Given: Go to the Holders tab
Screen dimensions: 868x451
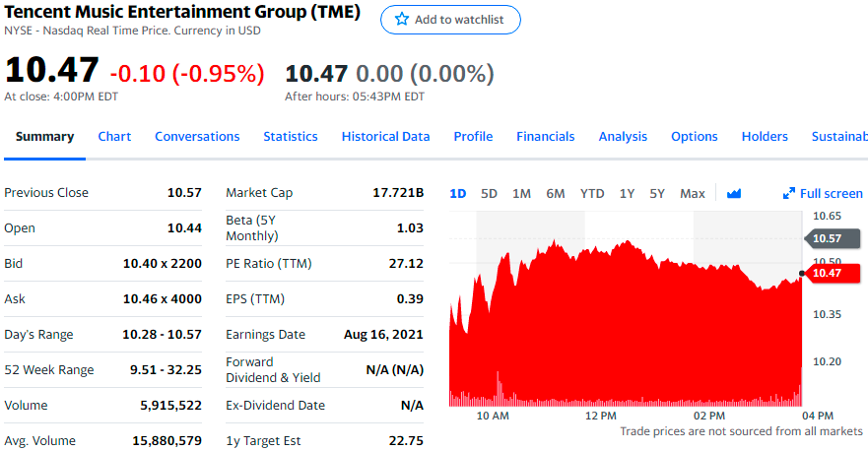Looking at the screenshot, I should (x=765, y=137).
